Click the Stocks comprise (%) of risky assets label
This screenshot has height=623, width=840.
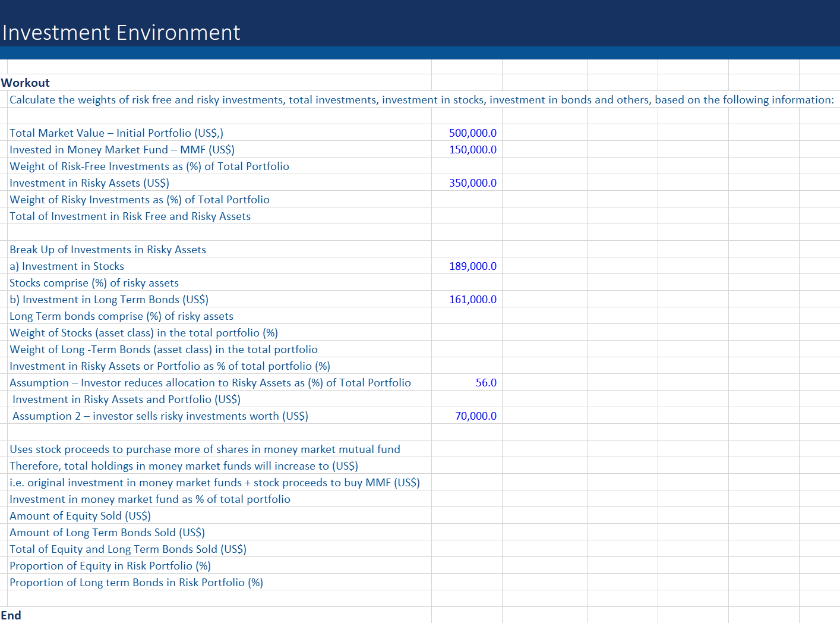94,283
